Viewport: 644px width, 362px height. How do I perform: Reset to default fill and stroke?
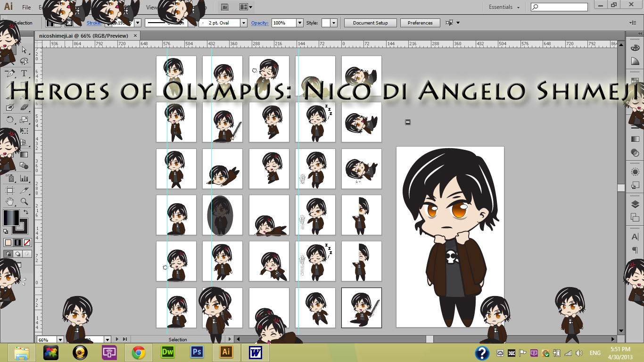(x=6, y=231)
